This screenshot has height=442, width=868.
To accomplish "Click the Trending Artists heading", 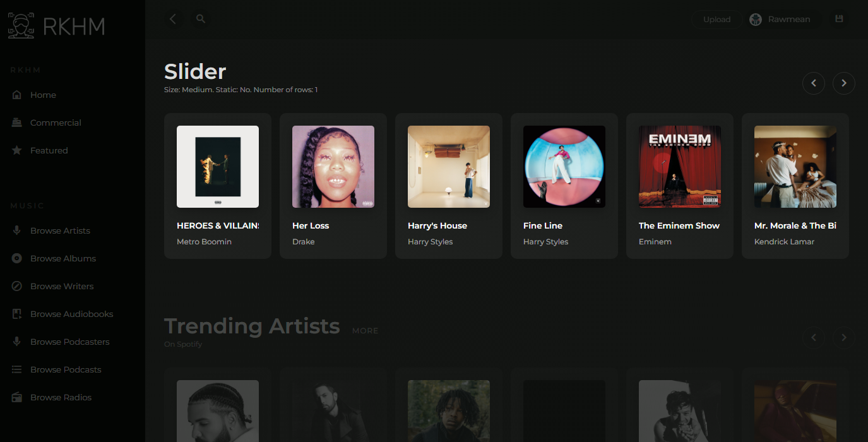I will click(252, 326).
